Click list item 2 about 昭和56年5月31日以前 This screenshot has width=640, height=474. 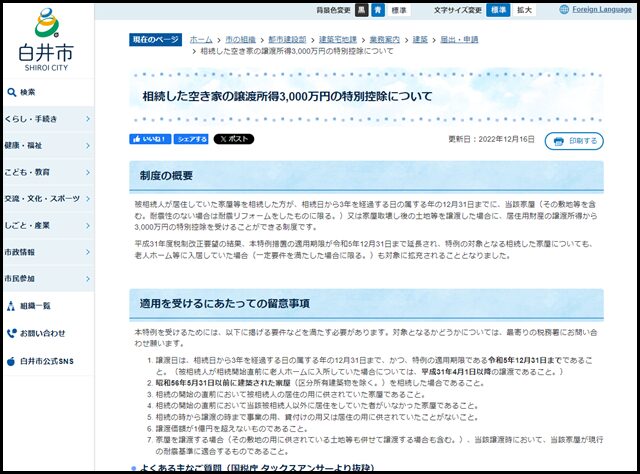pyautogui.click(x=320, y=383)
